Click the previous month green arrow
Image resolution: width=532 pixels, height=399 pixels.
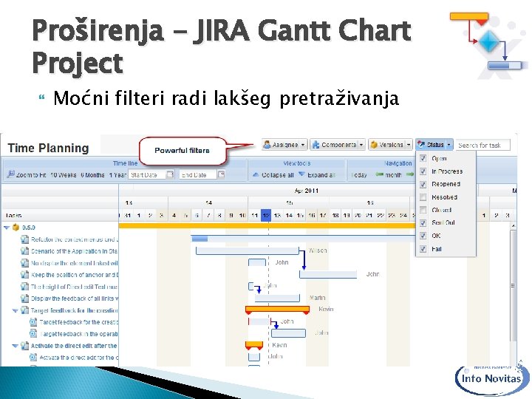coord(379,174)
